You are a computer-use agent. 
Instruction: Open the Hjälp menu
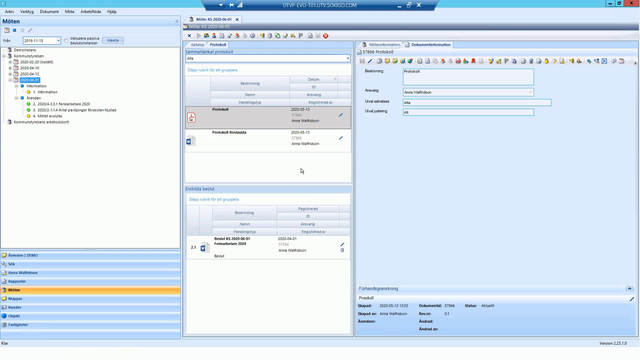pos(112,12)
